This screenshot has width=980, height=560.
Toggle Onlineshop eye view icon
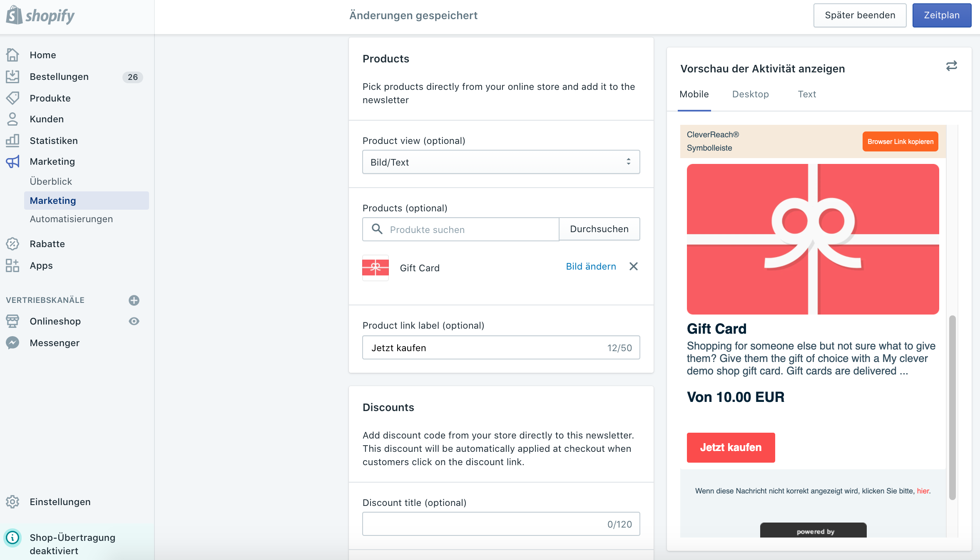tap(134, 321)
